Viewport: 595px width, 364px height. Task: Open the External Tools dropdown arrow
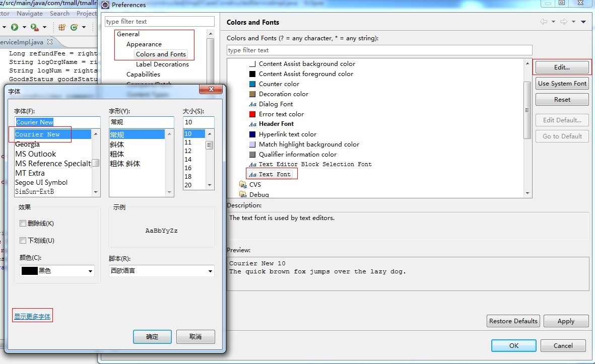pos(44,27)
